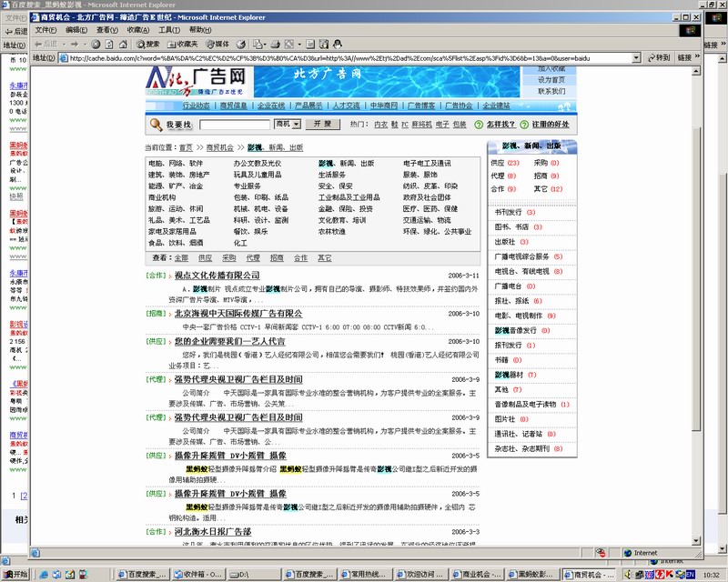
Task: Click the page scrollbar down arrow
Action: coord(696,541)
